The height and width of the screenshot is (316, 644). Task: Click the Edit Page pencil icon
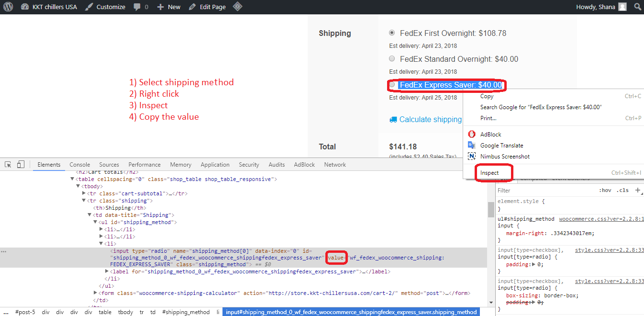pyautogui.click(x=192, y=7)
